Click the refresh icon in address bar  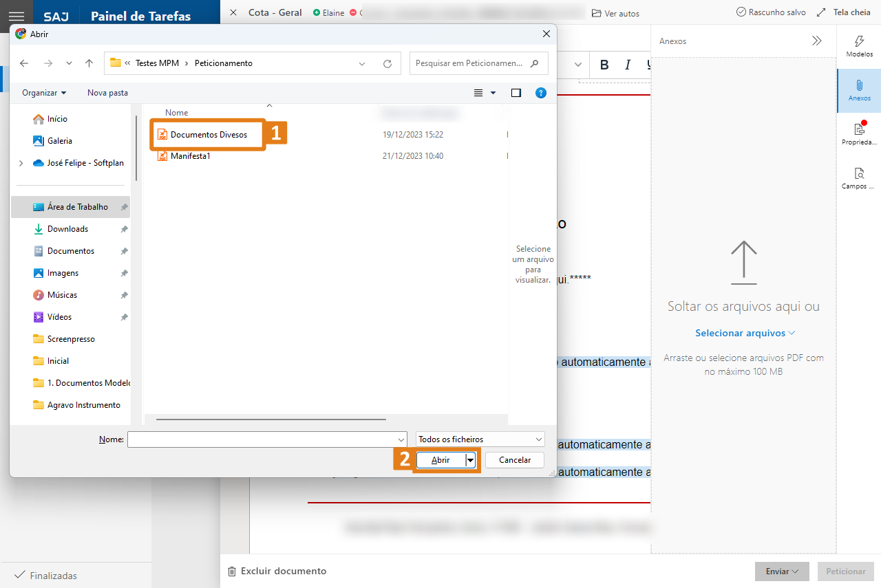click(x=388, y=63)
